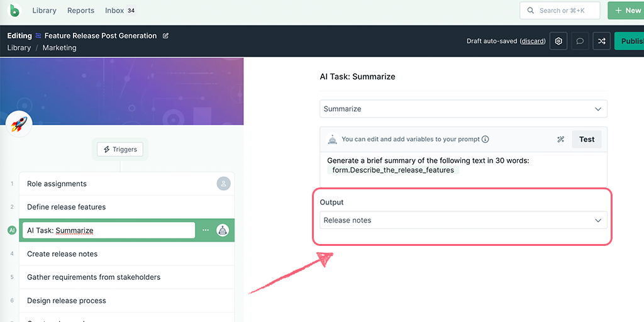Open the Reports menu item
The image size is (644, 322).
80,11
